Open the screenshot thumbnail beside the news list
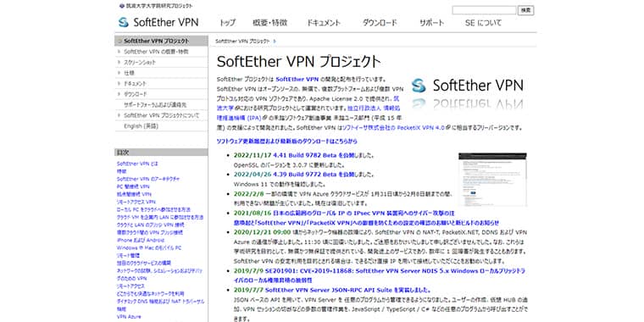 click(x=492, y=179)
